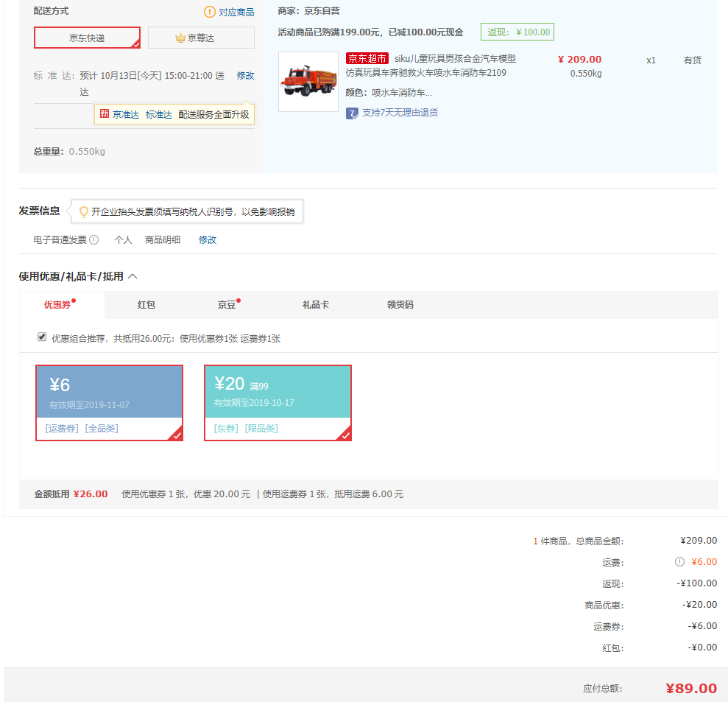Click 商品明细 invoice content text
This screenshot has width=728, height=702.
click(x=163, y=239)
